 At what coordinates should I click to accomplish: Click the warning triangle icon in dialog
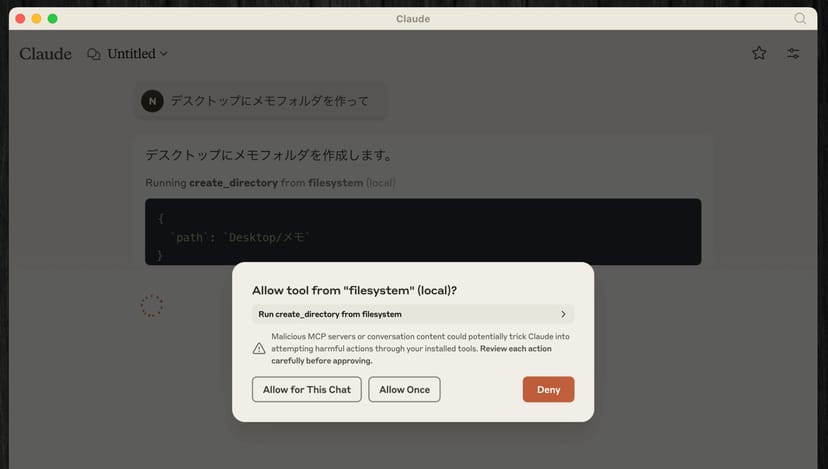(x=259, y=348)
